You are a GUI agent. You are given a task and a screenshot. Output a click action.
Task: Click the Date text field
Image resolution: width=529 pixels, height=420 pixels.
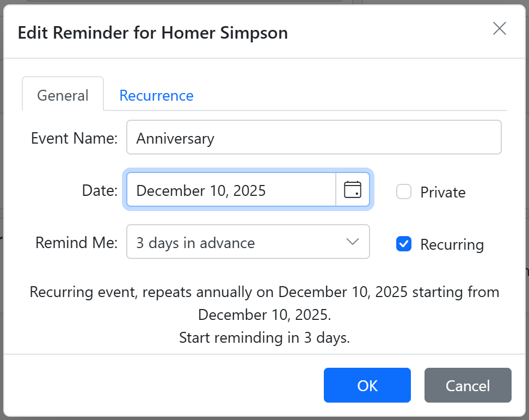(x=229, y=190)
